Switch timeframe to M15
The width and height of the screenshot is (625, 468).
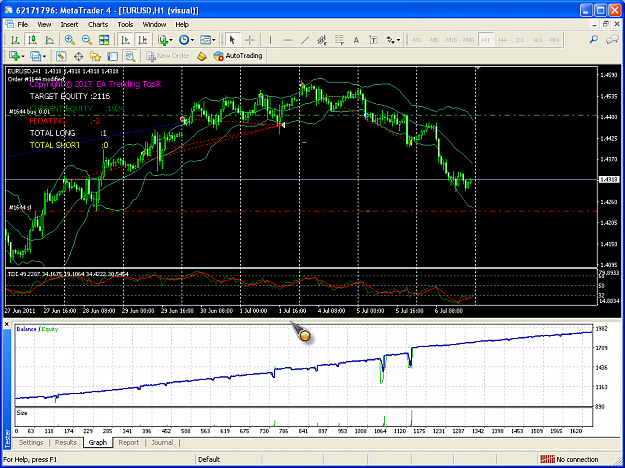pyautogui.click(x=451, y=40)
